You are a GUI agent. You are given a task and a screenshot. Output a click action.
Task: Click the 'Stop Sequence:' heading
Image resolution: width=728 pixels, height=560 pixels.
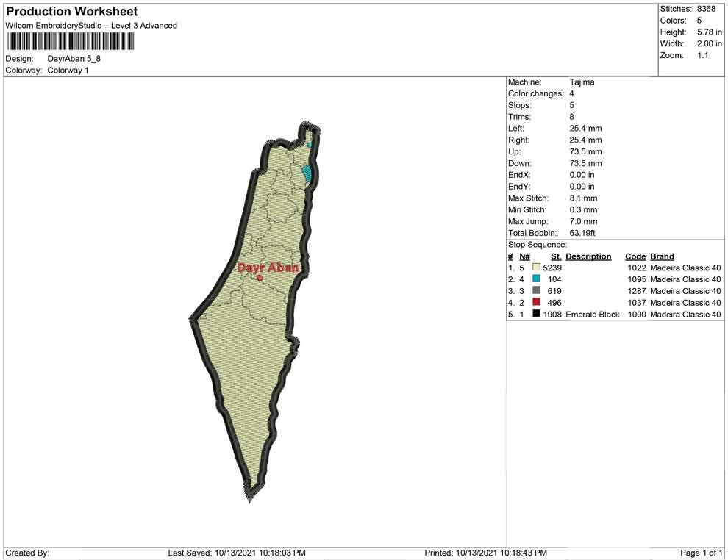(x=538, y=245)
